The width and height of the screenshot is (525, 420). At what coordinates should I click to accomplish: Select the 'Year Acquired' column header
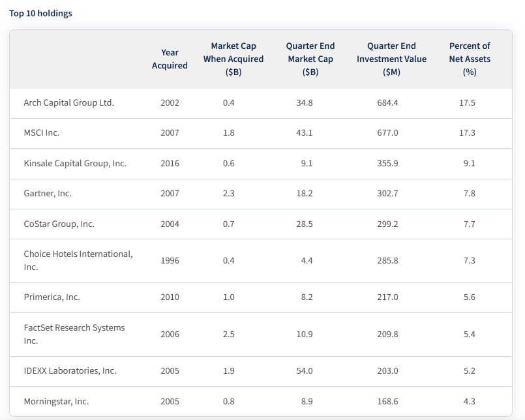(x=170, y=59)
